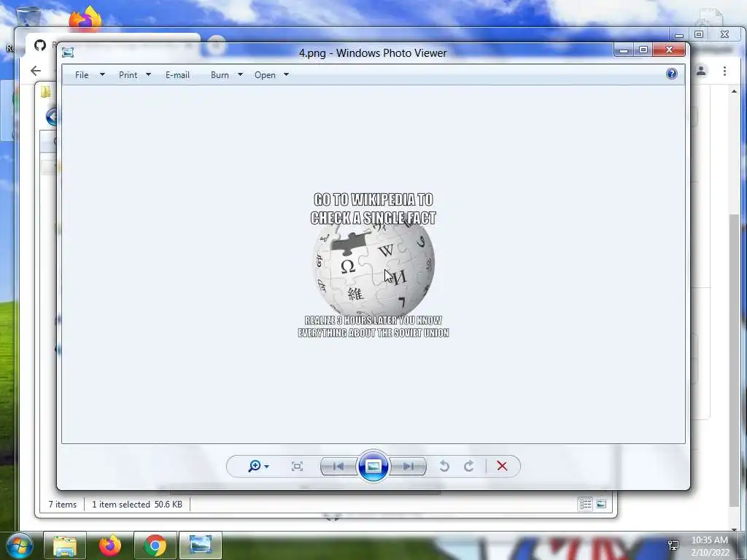Minimize the Windows Photo Viewer window
The image size is (747, 560).
[x=624, y=50]
